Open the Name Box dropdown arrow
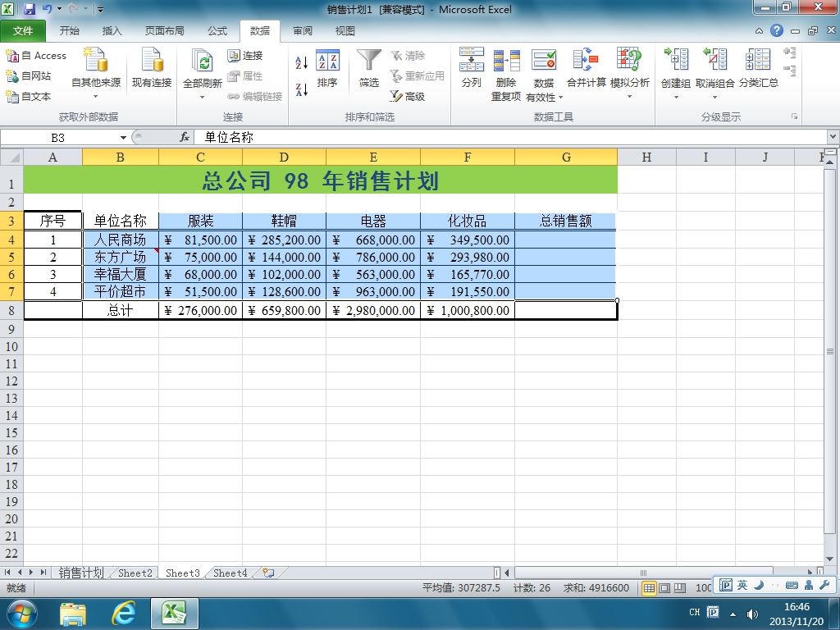Image resolution: width=840 pixels, height=630 pixels. (123, 138)
